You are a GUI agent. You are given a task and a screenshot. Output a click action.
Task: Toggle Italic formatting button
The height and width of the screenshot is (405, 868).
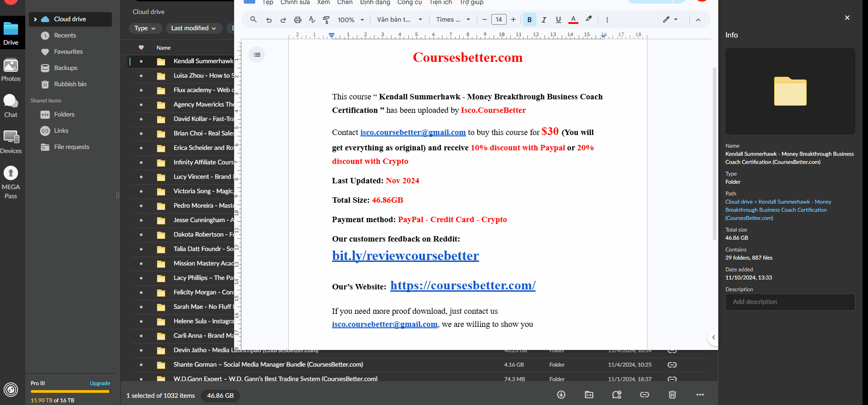(544, 20)
